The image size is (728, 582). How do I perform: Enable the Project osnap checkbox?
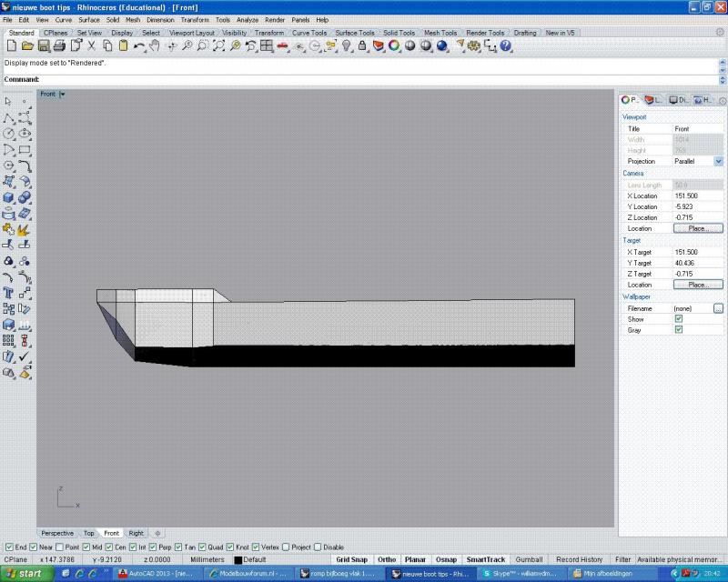286,547
